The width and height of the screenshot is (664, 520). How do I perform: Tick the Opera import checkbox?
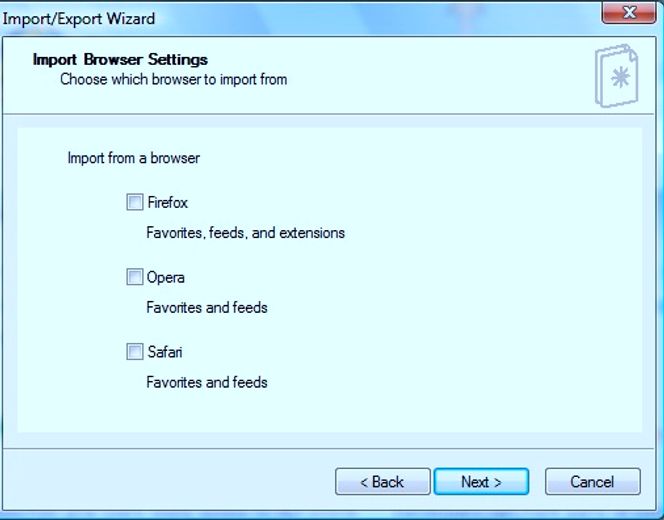click(x=135, y=277)
